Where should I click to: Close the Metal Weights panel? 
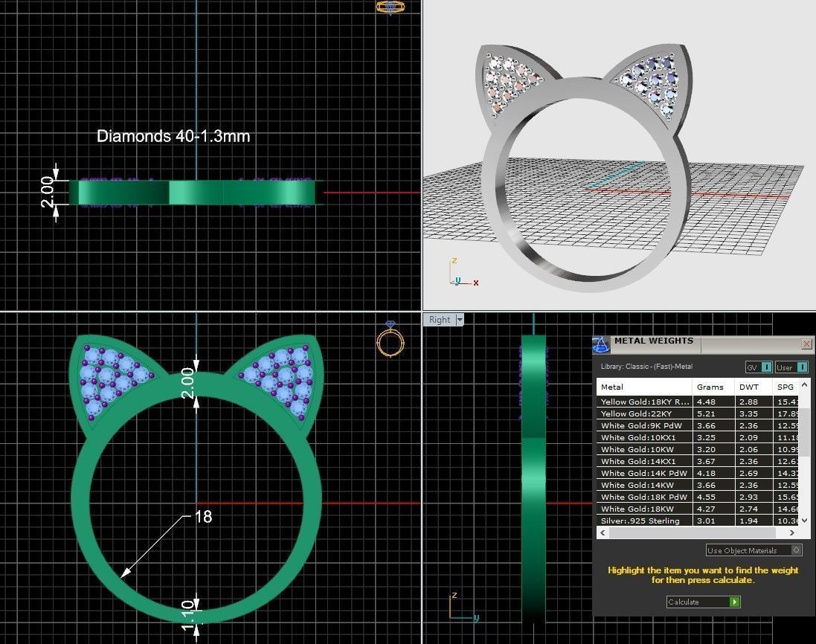tap(806, 344)
